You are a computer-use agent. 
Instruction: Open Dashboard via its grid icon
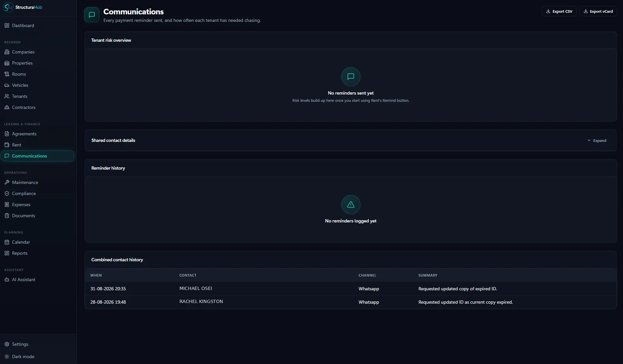click(7, 25)
